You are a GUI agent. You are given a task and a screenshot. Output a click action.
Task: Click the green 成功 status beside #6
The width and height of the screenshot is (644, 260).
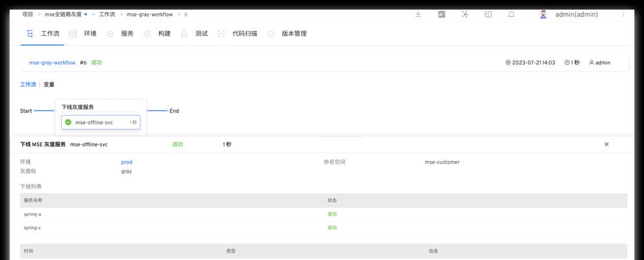[96, 63]
